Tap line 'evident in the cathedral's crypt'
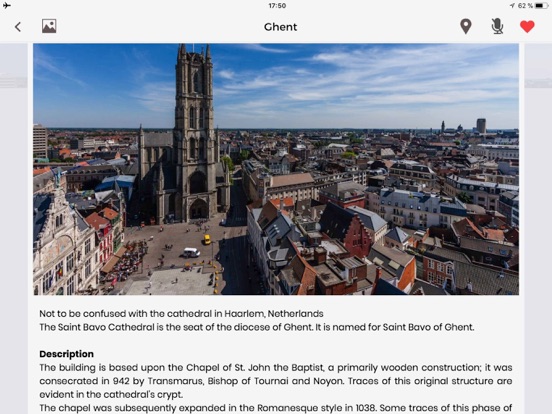552x414 pixels. 111,394
